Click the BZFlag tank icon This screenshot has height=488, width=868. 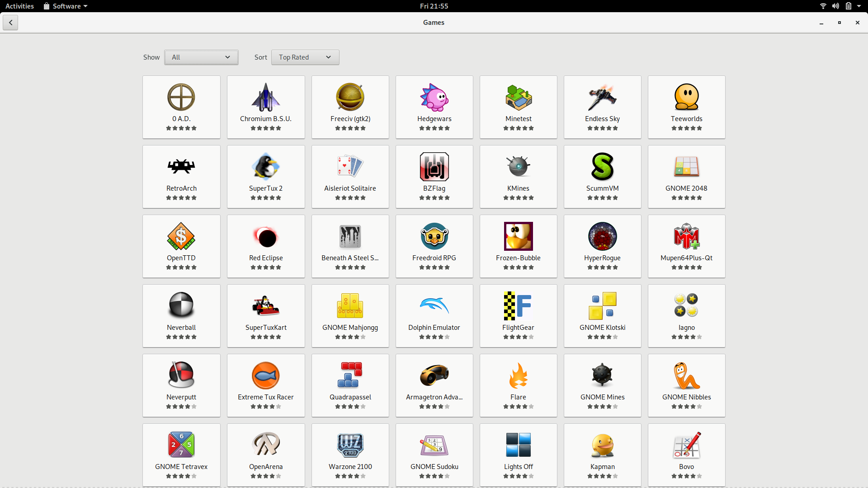434,167
